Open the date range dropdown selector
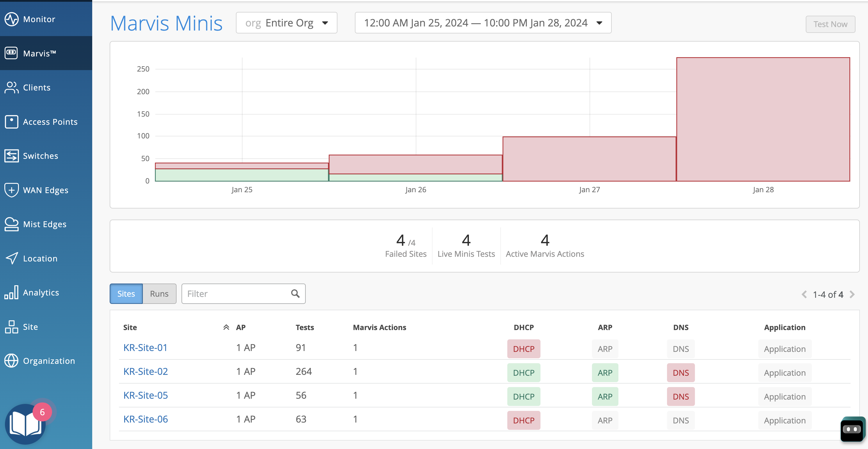The image size is (868, 449). point(483,23)
